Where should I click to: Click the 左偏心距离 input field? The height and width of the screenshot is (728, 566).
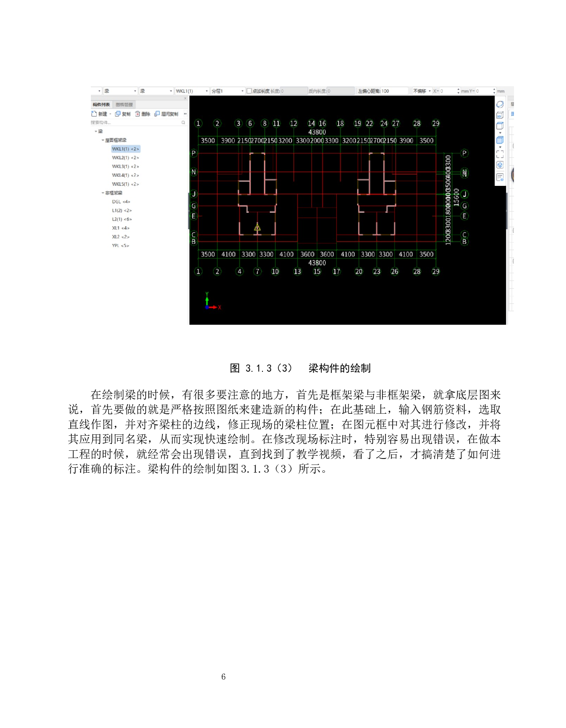pos(393,91)
